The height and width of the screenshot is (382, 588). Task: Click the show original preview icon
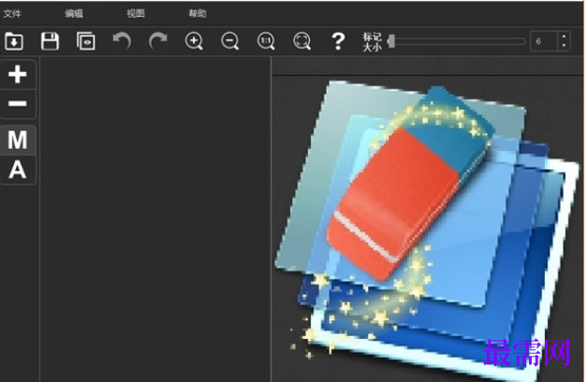click(86, 41)
